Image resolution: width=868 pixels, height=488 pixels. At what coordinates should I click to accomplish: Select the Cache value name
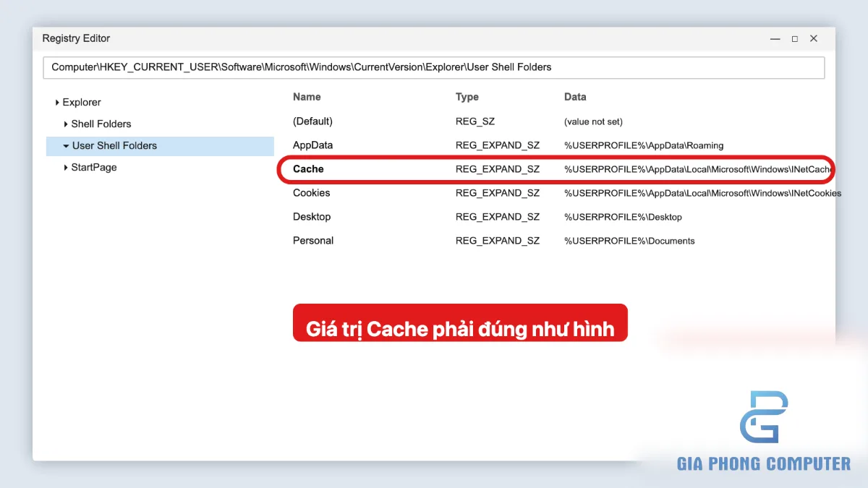pos(308,169)
